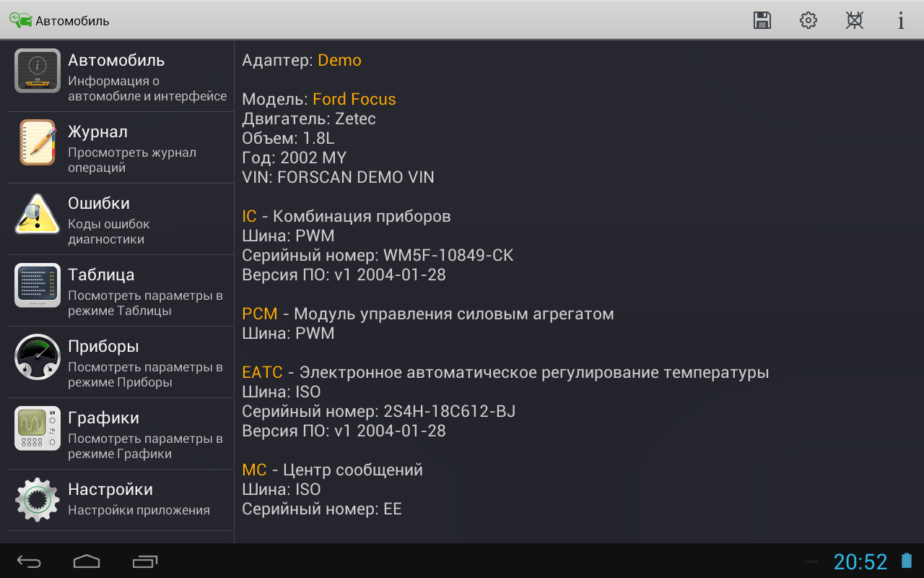This screenshot has width=924, height=578.
Task: Click the Приборы gauge icon
Action: coord(38,357)
